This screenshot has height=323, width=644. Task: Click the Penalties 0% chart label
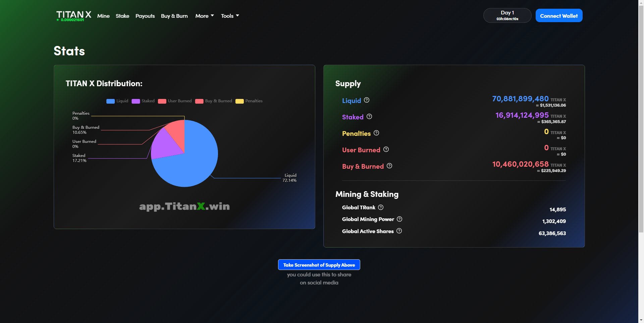pyautogui.click(x=81, y=116)
